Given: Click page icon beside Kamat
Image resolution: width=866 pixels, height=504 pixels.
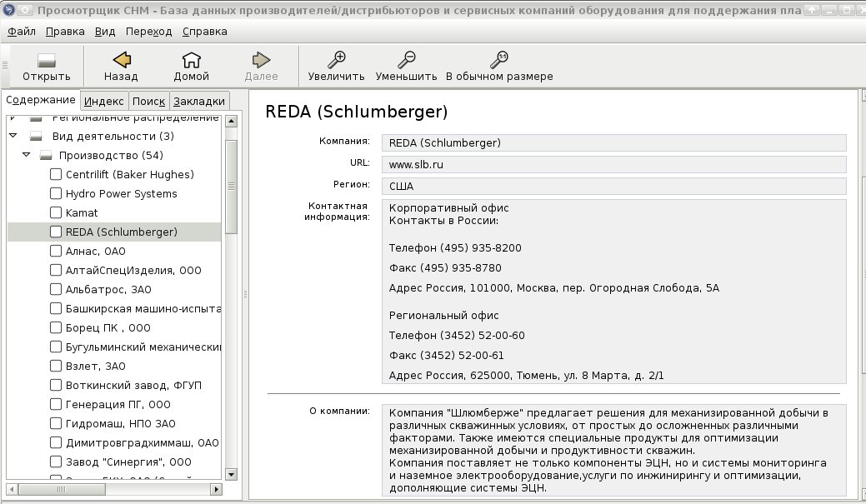Looking at the screenshot, I should coord(56,212).
